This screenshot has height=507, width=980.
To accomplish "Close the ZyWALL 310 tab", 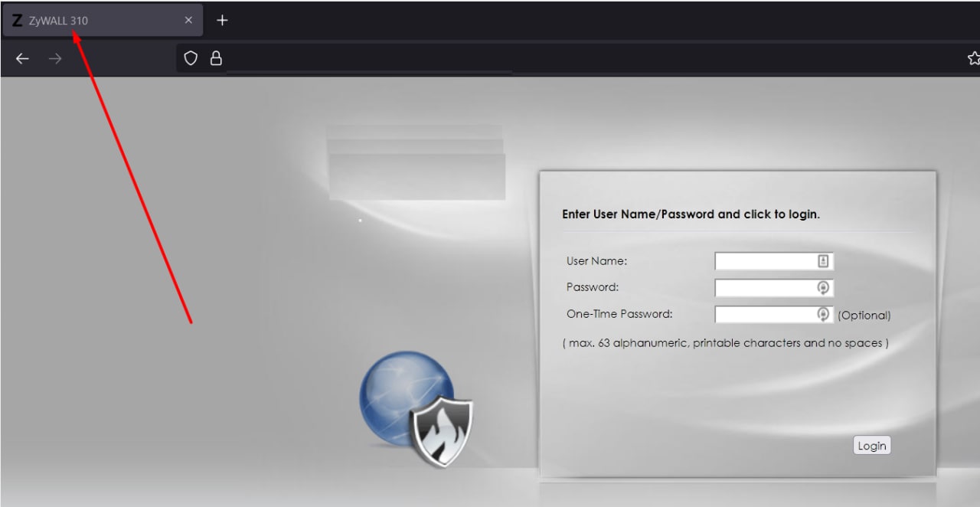I will point(188,21).
